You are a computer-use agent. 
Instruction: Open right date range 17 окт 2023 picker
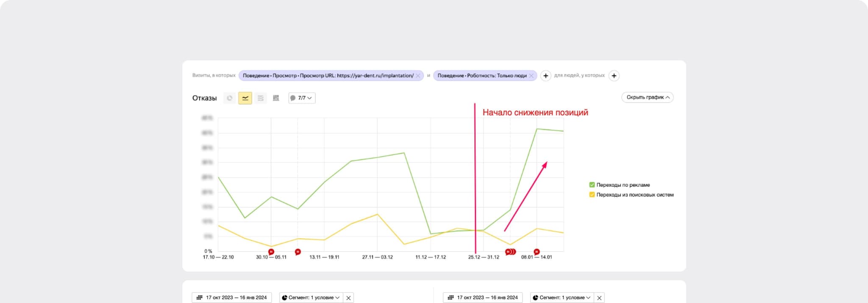483,298
